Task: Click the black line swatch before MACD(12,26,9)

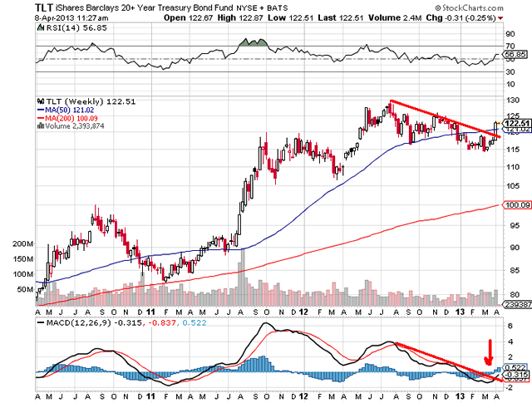Action: pyautogui.click(x=41, y=323)
